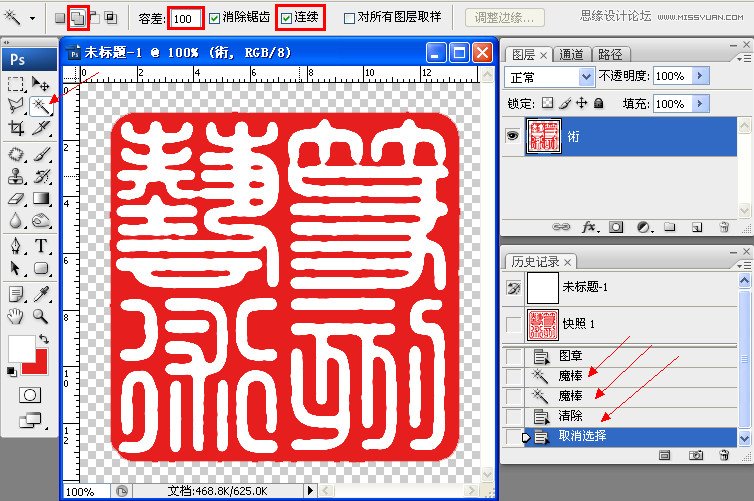
Task: Select the Rectangular Marquee tool
Action: pos(15,84)
